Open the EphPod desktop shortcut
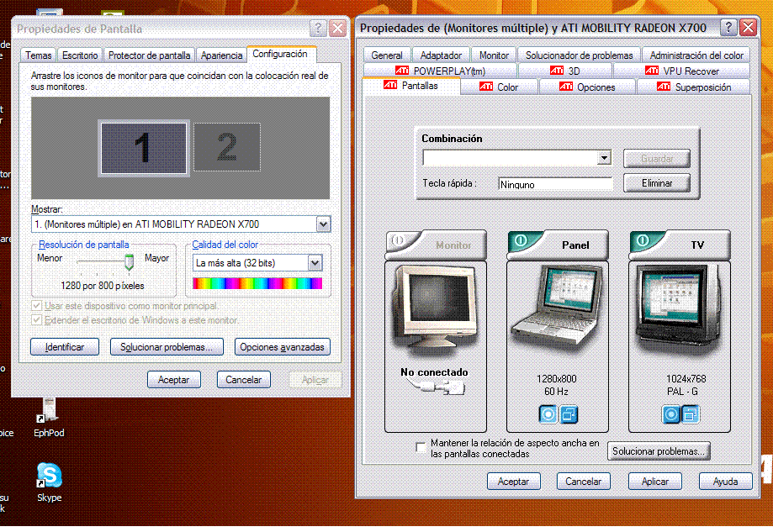The image size is (773, 532). click(x=49, y=418)
